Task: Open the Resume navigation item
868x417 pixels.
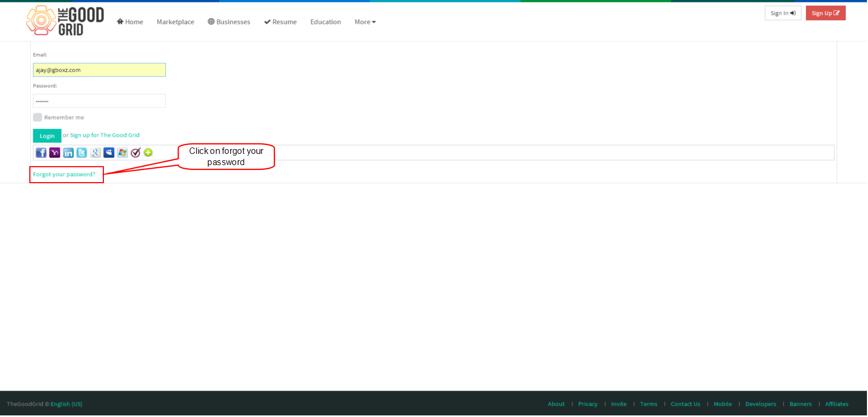Action: point(281,22)
